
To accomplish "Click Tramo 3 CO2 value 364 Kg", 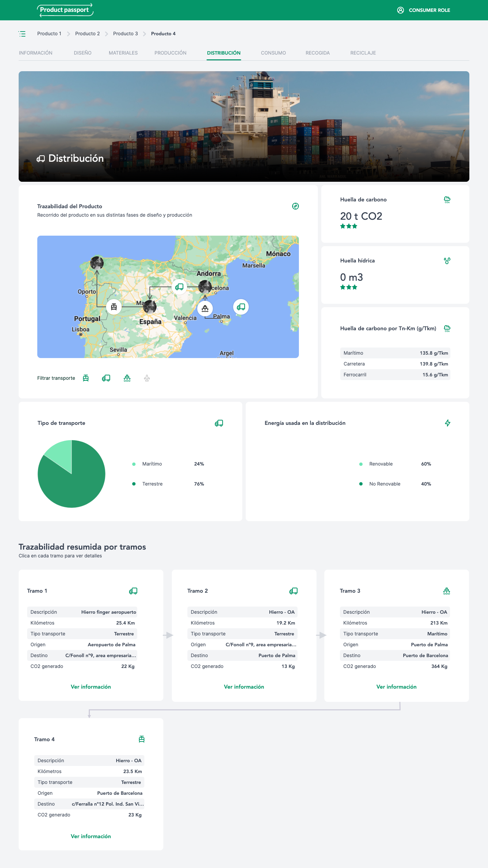I will point(439,666).
